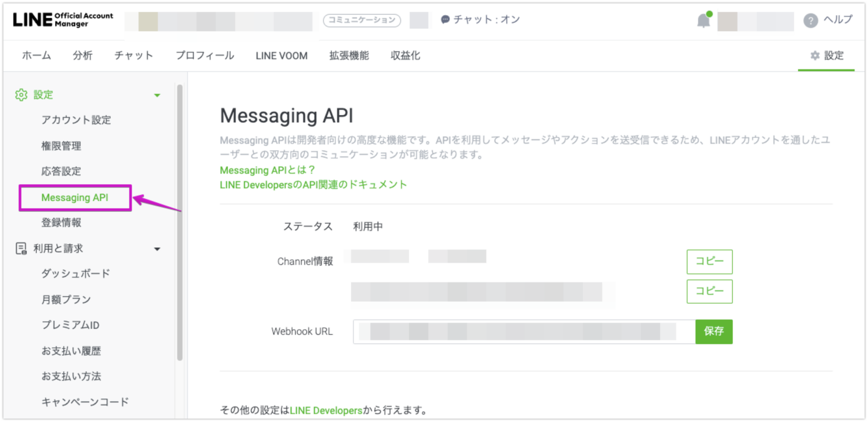Select アカウント設定 in the sidebar

tap(77, 120)
